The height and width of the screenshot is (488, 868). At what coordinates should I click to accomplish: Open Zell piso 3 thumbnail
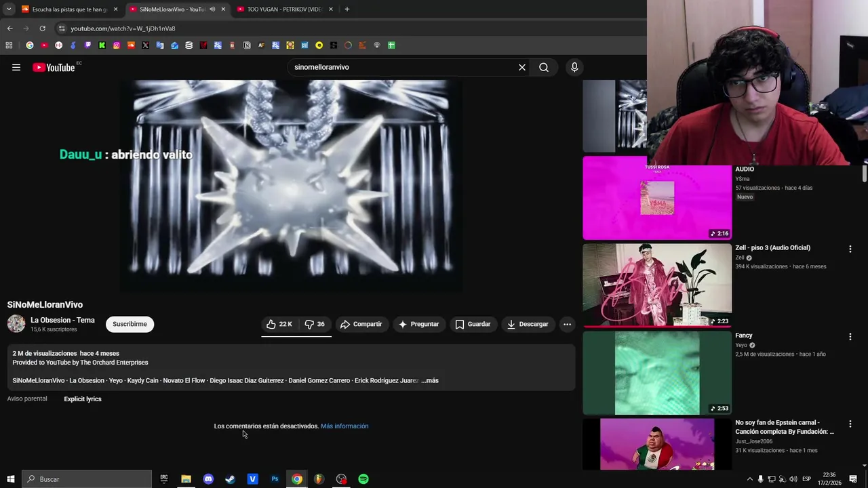[x=657, y=285]
